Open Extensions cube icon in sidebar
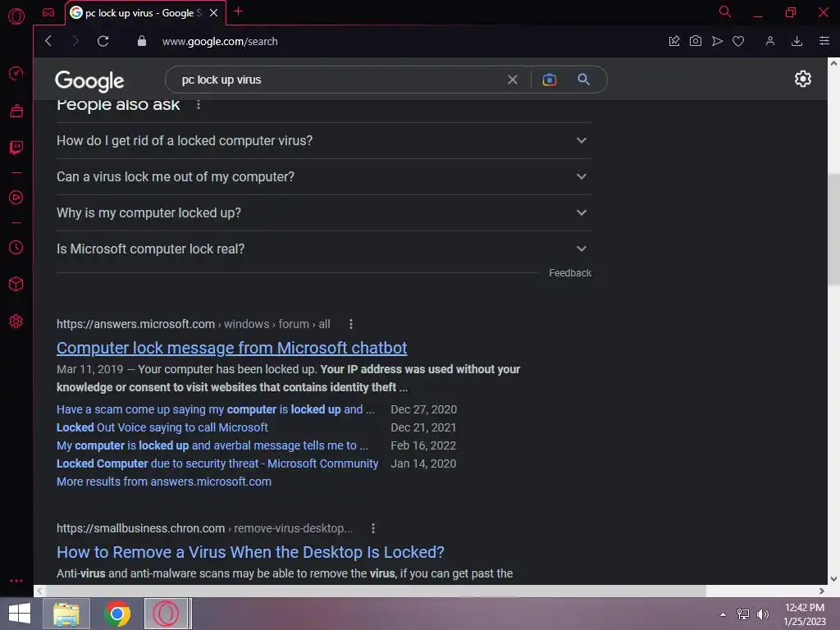This screenshot has height=630, width=840. pyautogui.click(x=16, y=284)
